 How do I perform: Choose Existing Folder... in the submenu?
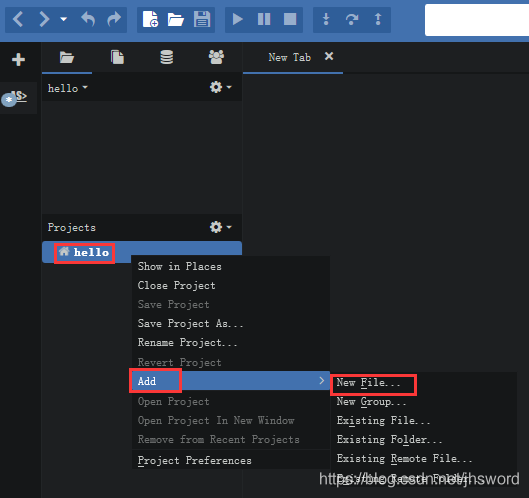tap(423, 439)
